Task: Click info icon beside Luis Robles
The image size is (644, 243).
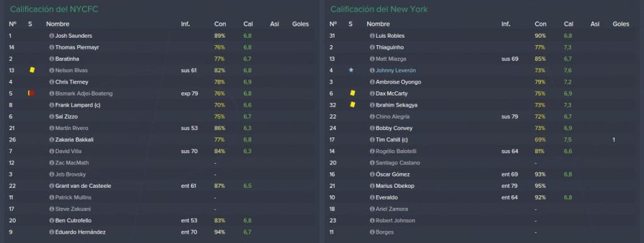Action: point(372,36)
